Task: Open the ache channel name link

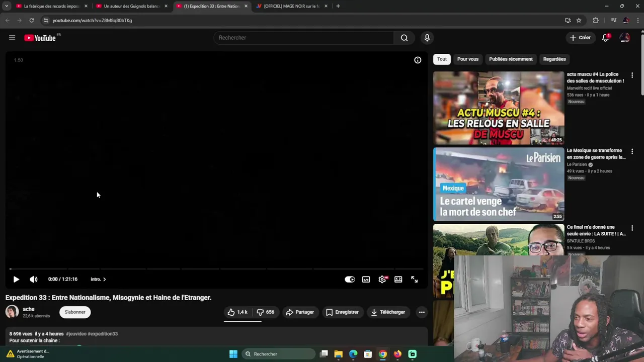Action: [29, 309]
